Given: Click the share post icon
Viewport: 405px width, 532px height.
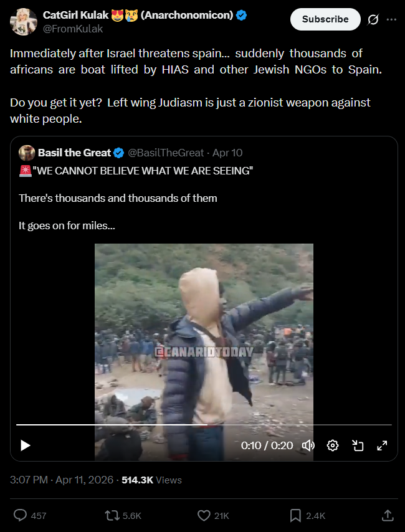Looking at the screenshot, I should (387, 515).
